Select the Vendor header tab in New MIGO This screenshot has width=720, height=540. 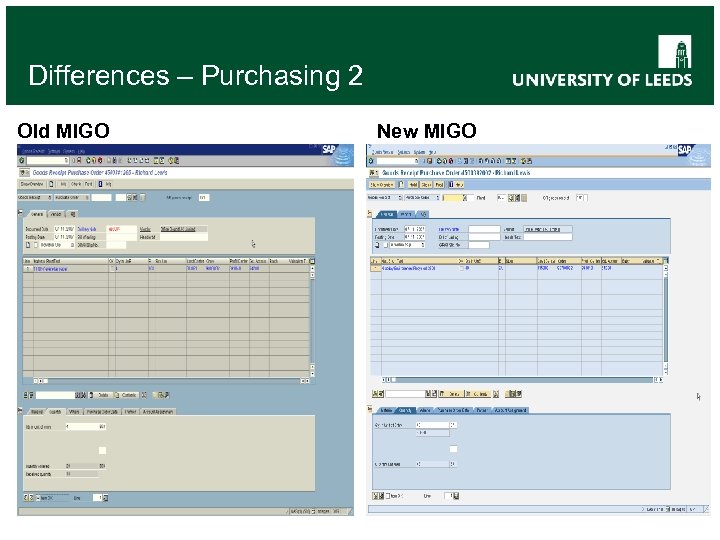tap(405, 214)
